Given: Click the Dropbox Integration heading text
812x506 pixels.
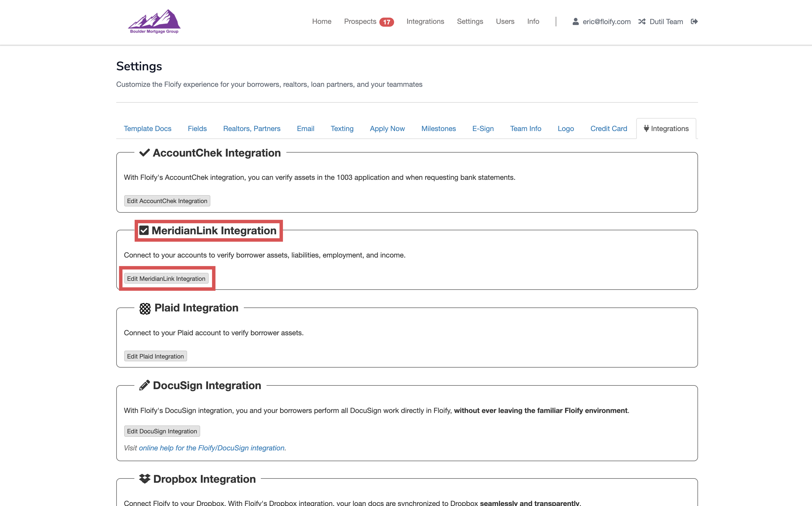Looking at the screenshot, I should pos(204,479).
